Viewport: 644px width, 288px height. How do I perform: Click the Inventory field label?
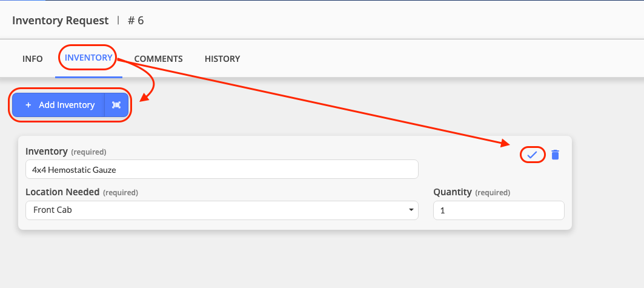tap(47, 151)
